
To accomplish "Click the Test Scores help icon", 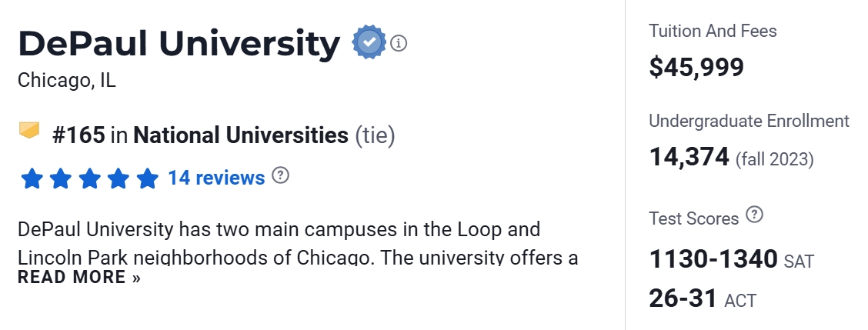I will [x=755, y=215].
